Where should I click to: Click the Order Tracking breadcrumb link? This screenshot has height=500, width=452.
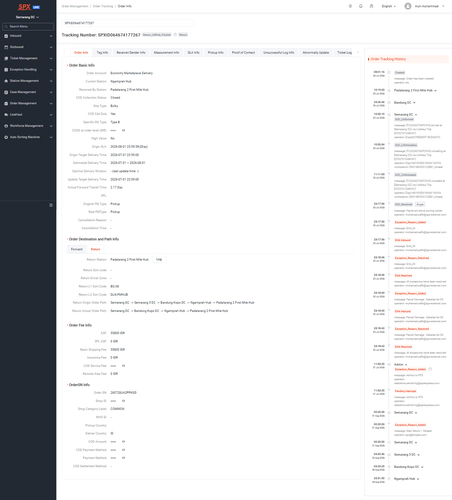coord(103,6)
